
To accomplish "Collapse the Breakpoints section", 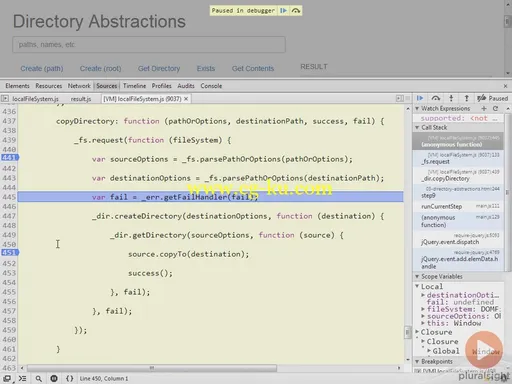I will point(417,362).
